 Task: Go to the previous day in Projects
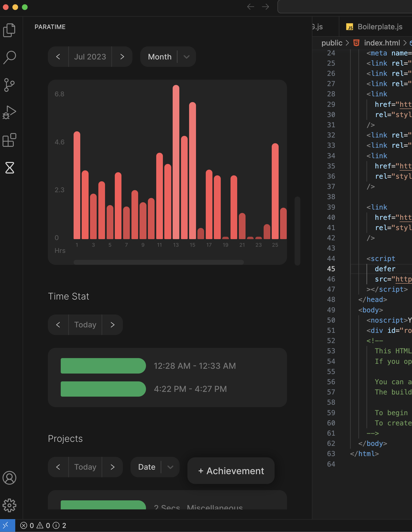tap(58, 467)
